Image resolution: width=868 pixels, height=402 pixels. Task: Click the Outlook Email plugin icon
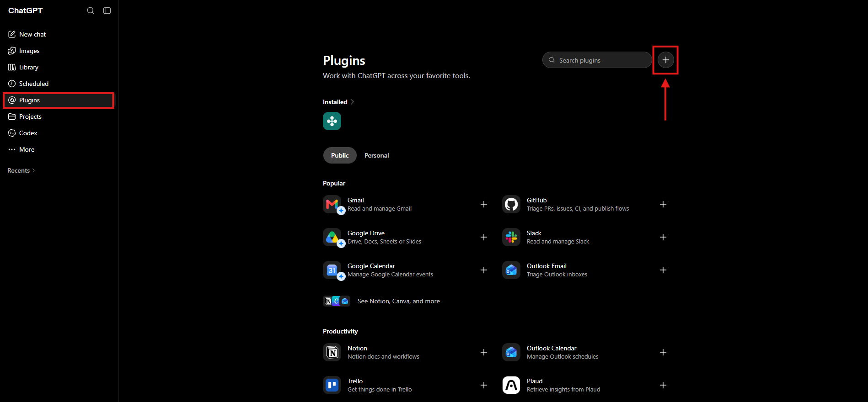point(511,270)
